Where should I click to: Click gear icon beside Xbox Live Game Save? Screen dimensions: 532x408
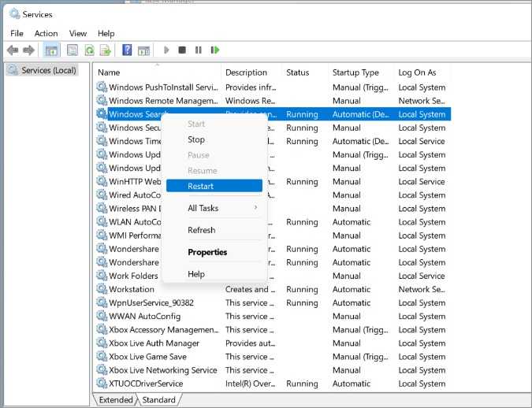point(102,357)
